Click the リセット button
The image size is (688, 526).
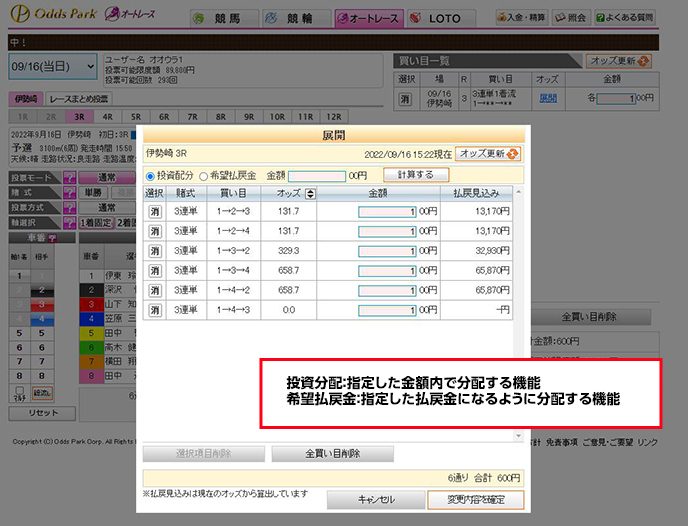point(42,413)
